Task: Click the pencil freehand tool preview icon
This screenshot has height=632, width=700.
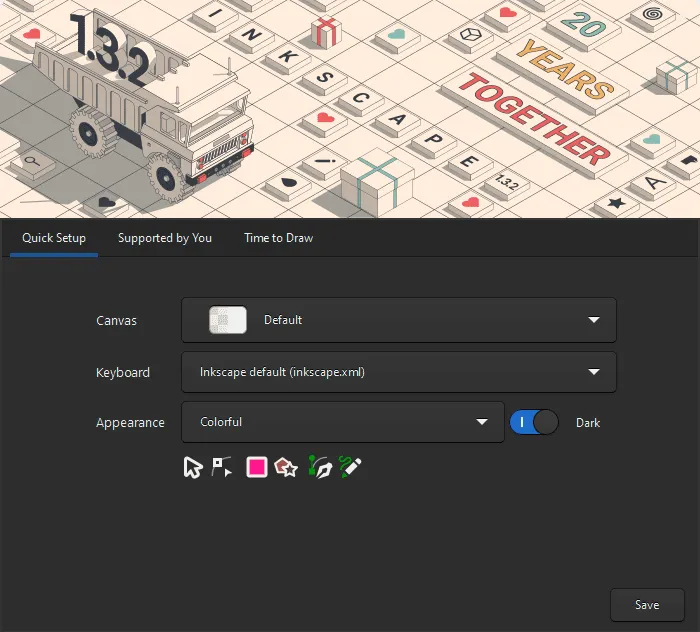Action: 350,467
